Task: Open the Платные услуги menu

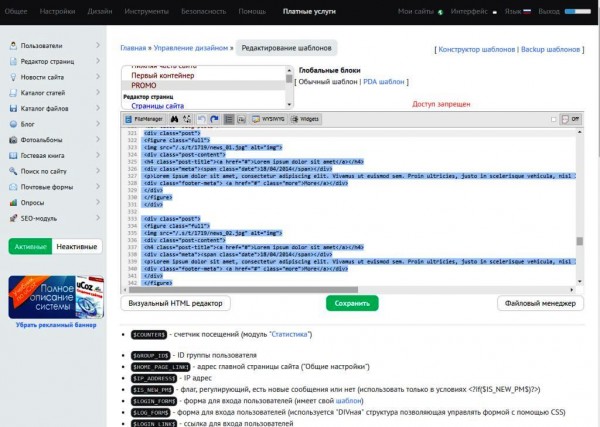Action: tap(309, 11)
